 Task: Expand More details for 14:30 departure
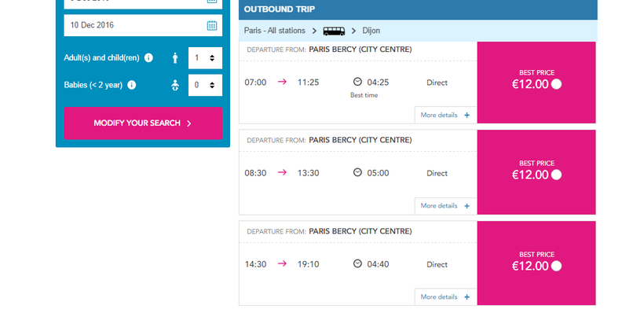(x=445, y=297)
